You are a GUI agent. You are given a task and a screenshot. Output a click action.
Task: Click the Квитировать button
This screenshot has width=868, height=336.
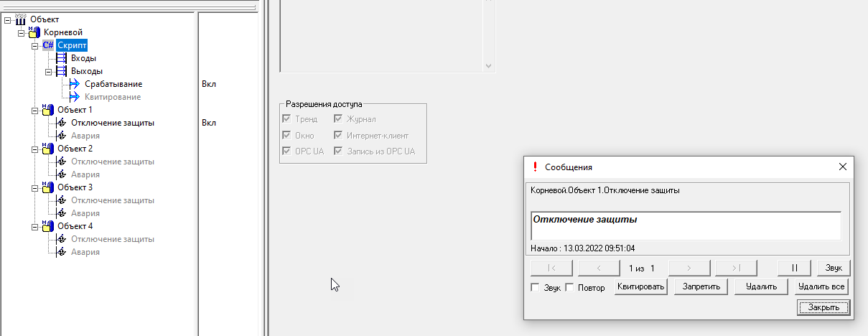pyautogui.click(x=641, y=286)
